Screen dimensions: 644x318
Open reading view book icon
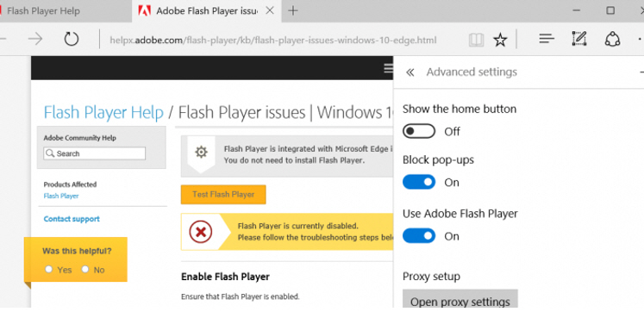[477, 40]
